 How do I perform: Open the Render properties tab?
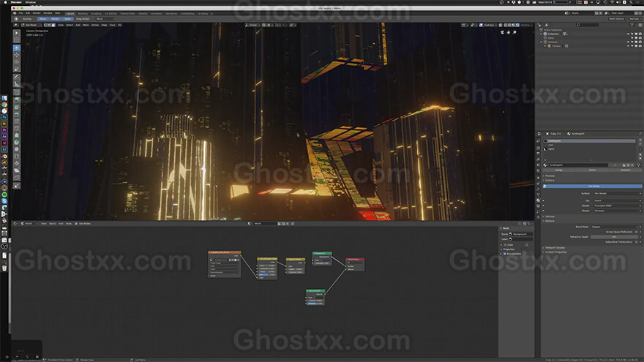(539, 148)
